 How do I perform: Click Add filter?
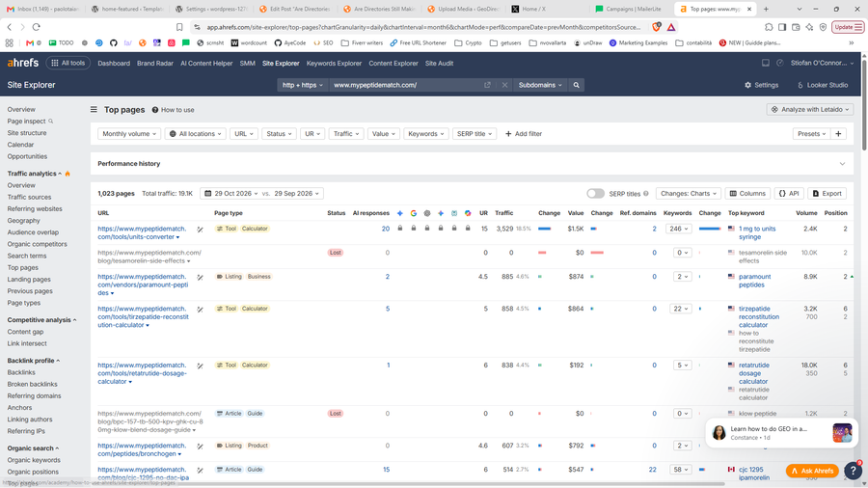tap(524, 134)
